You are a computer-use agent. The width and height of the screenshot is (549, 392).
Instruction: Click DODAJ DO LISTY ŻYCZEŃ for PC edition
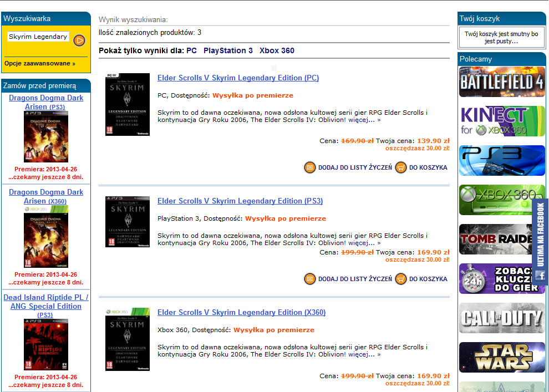(355, 167)
